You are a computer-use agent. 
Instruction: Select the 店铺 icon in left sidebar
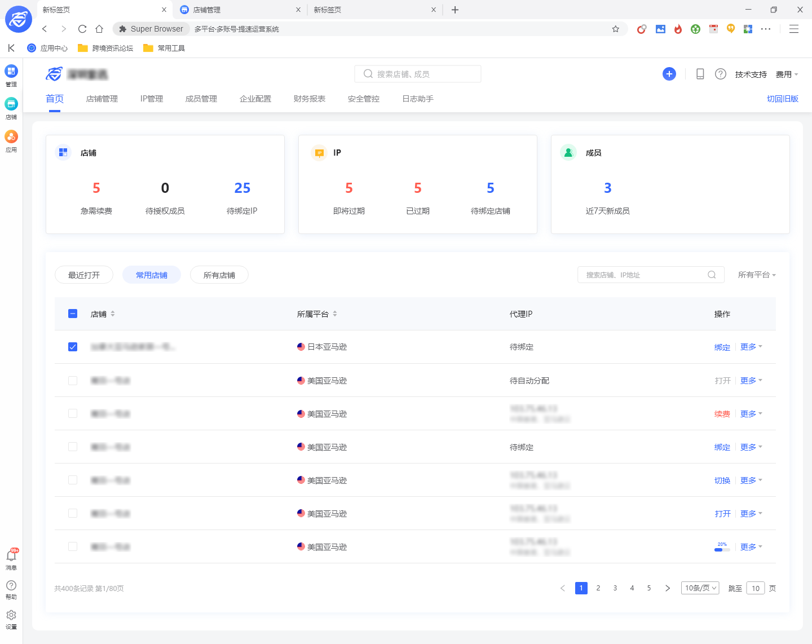(x=11, y=104)
